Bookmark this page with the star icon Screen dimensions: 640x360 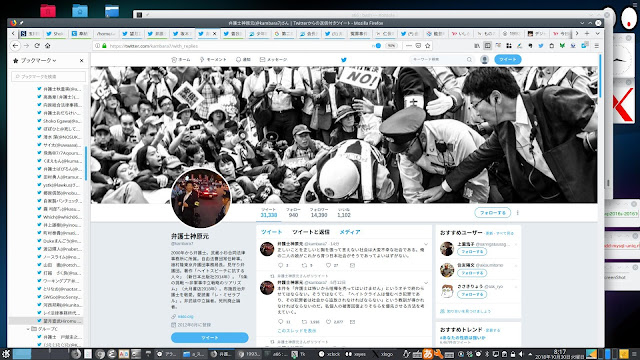tap(427, 46)
